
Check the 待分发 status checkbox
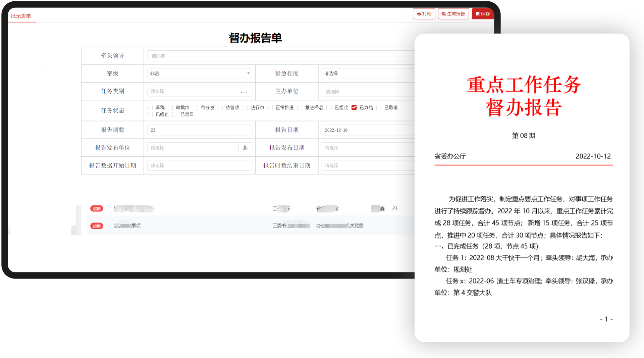point(195,107)
